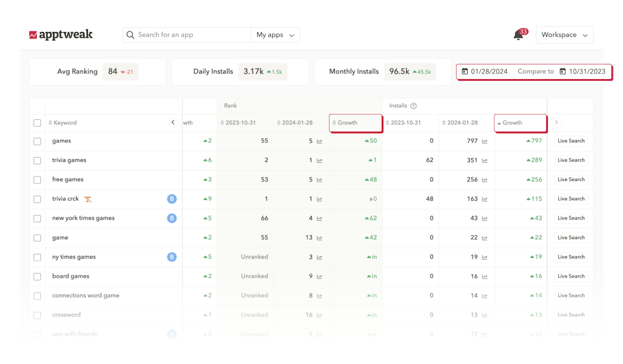Open the Installs help question-mark icon

pos(413,105)
